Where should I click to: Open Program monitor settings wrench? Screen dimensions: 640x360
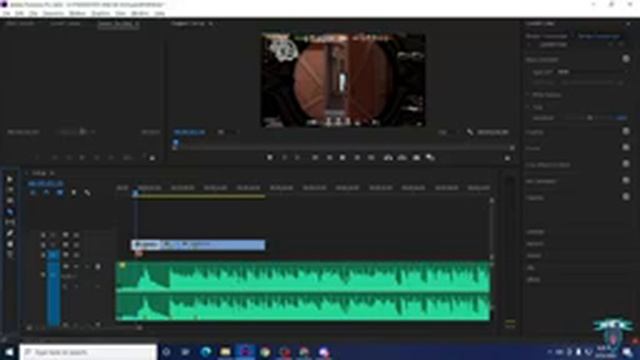point(470,132)
